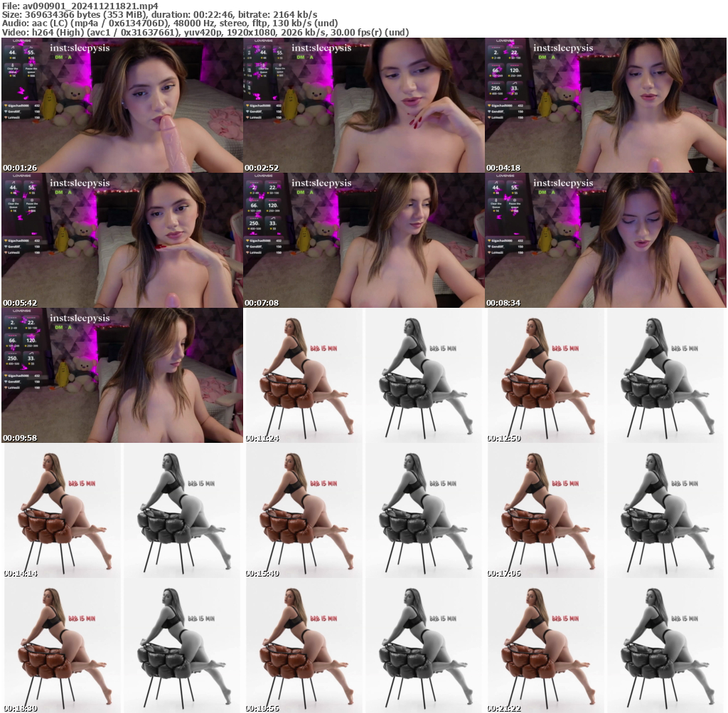
Task: Open the inst:sleepysis profile link
Action: pyautogui.click(x=80, y=48)
